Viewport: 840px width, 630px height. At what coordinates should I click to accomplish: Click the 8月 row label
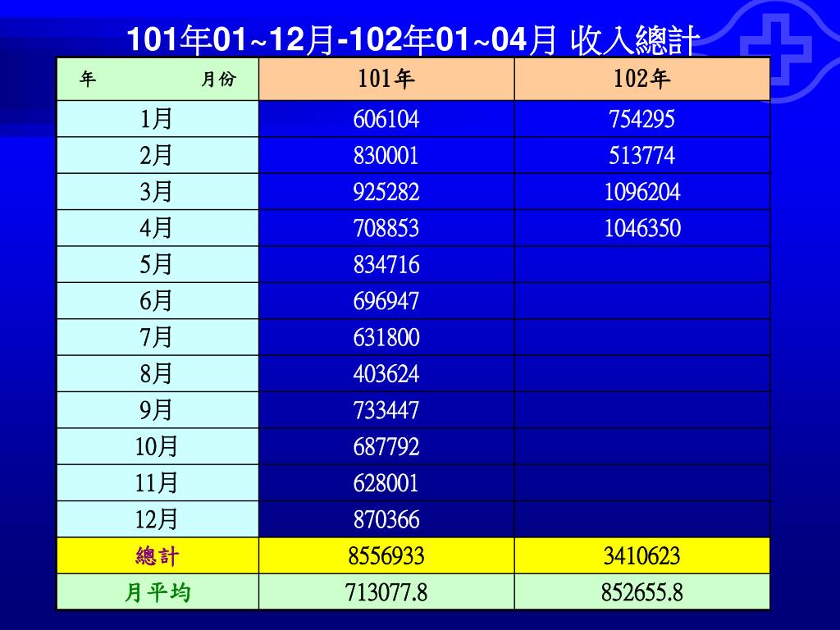[x=156, y=374]
